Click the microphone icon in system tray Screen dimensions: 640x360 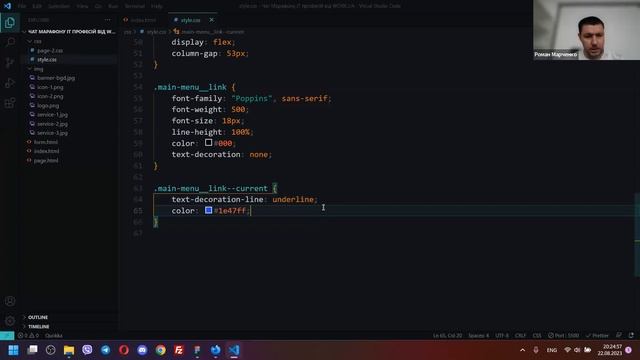pyautogui.click(x=536, y=350)
